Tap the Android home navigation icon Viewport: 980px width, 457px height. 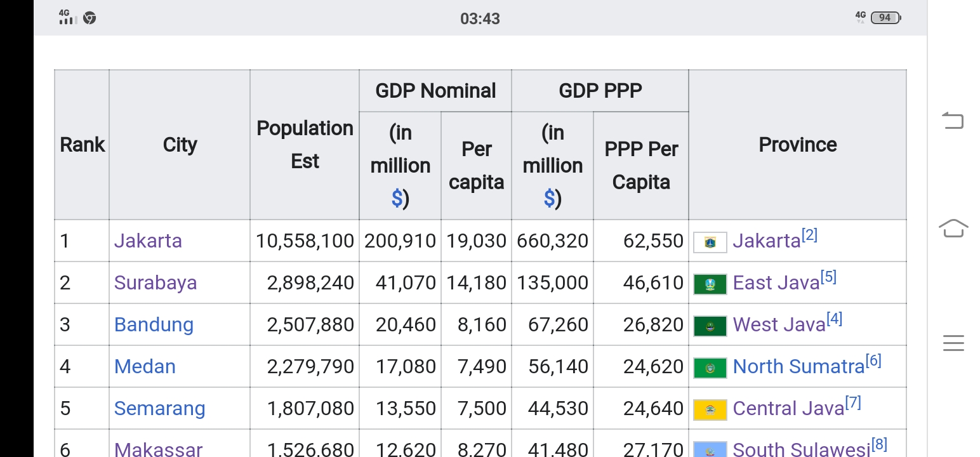point(953,228)
